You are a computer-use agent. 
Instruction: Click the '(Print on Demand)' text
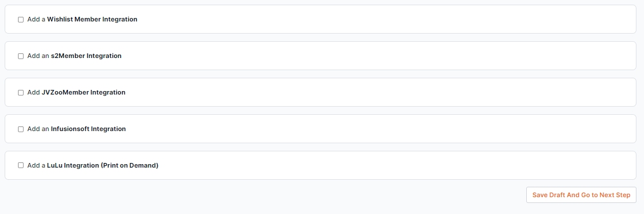pos(129,165)
